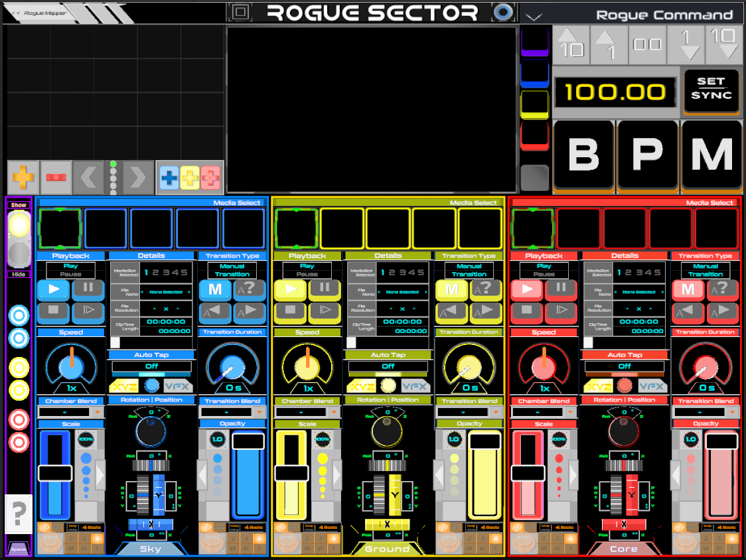Click the square icon left of Rogue Sector

tap(240, 12)
